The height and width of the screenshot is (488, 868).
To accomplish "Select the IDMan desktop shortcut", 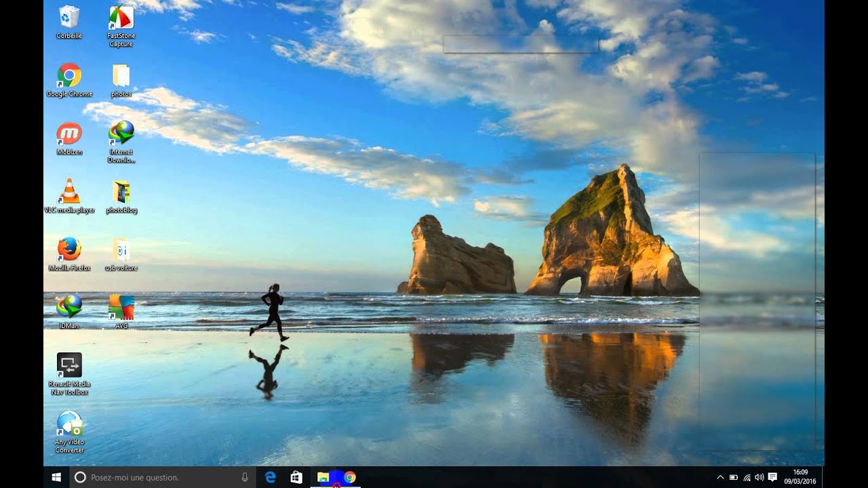I will tap(69, 312).
